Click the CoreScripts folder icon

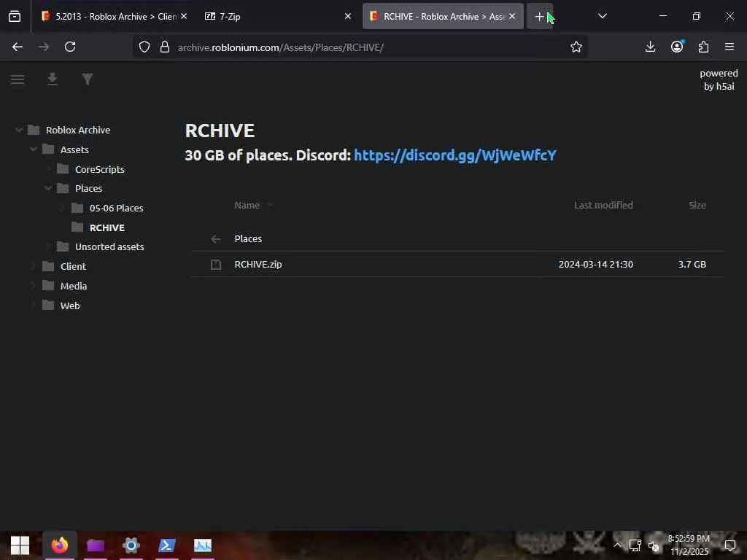(63, 169)
